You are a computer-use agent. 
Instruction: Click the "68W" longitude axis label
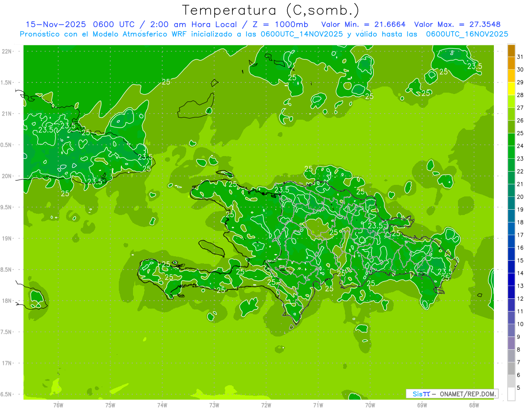474,405
